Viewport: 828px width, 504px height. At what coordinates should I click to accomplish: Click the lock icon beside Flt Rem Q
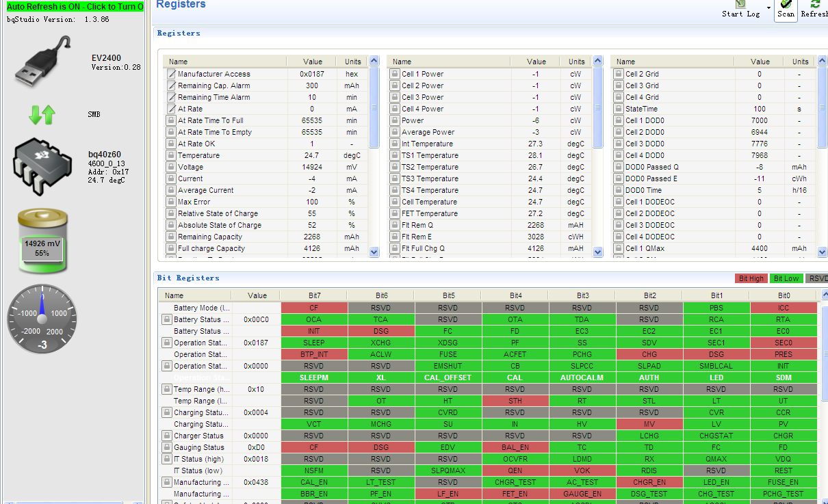click(395, 225)
